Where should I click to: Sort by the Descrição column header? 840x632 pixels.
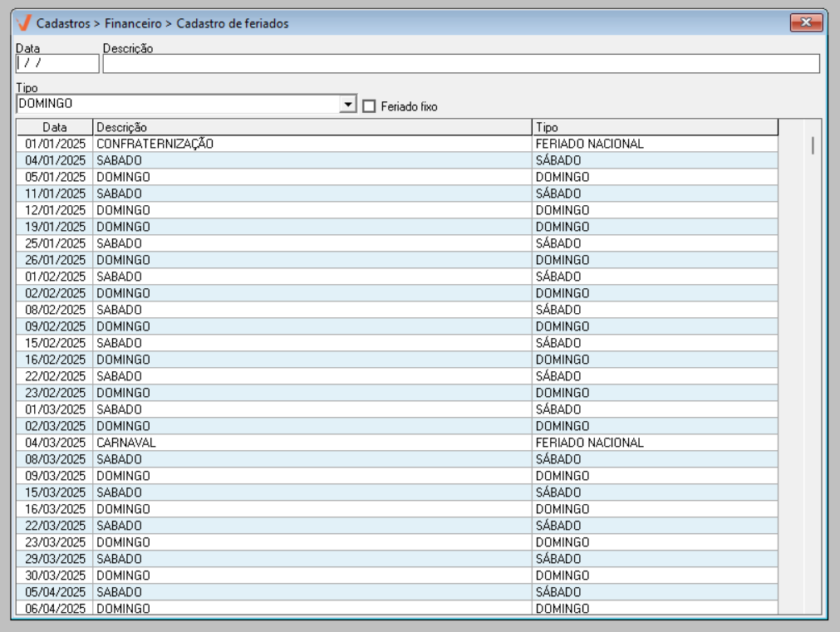(312, 127)
